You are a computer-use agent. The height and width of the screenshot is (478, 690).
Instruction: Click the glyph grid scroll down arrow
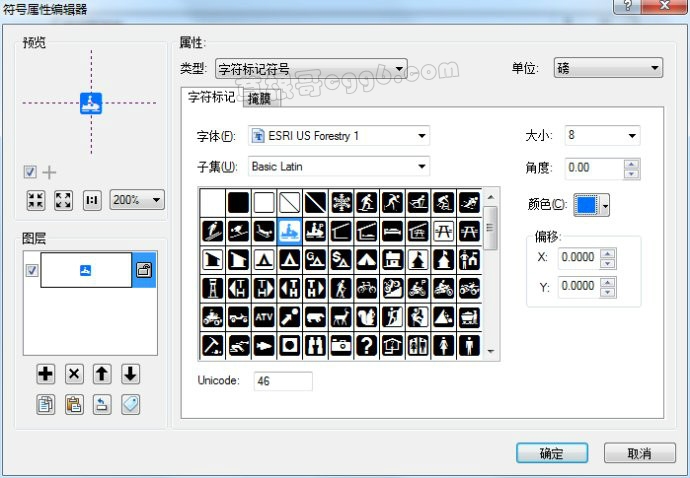(x=491, y=351)
